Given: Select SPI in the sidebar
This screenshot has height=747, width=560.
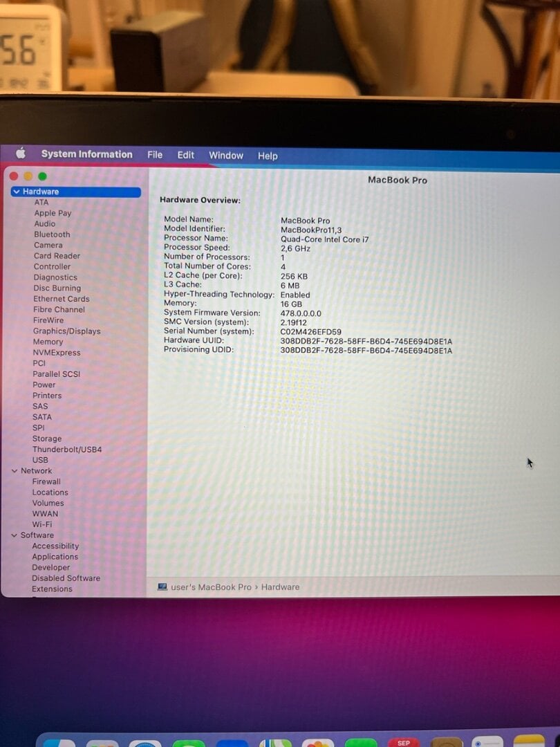Looking at the screenshot, I should [39, 428].
